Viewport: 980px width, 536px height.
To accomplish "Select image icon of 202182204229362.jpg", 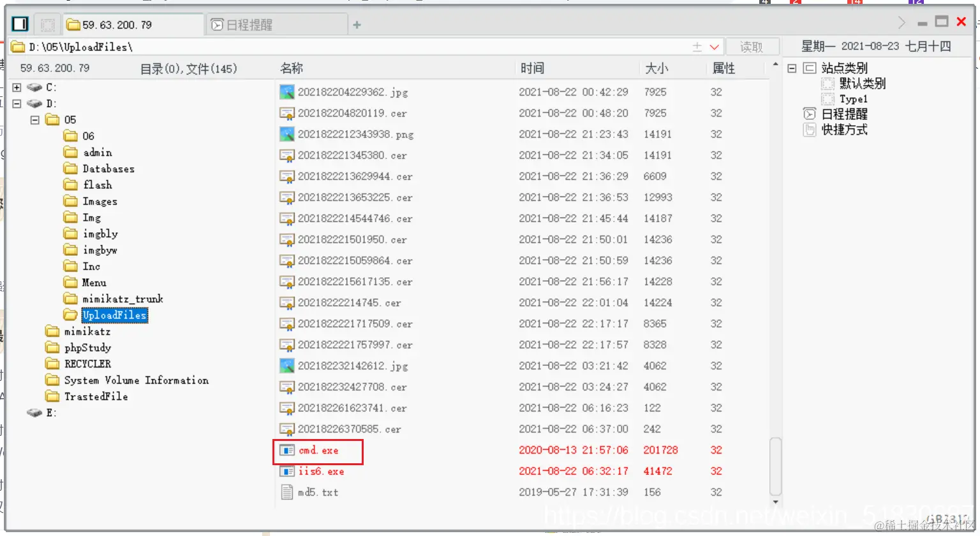I will click(x=287, y=92).
